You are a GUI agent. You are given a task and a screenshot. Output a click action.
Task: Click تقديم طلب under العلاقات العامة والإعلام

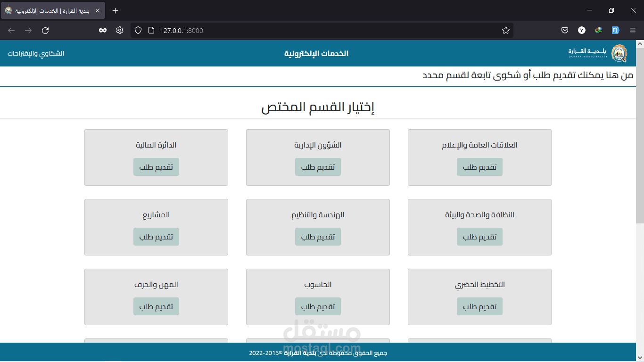[x=479, y=167]
